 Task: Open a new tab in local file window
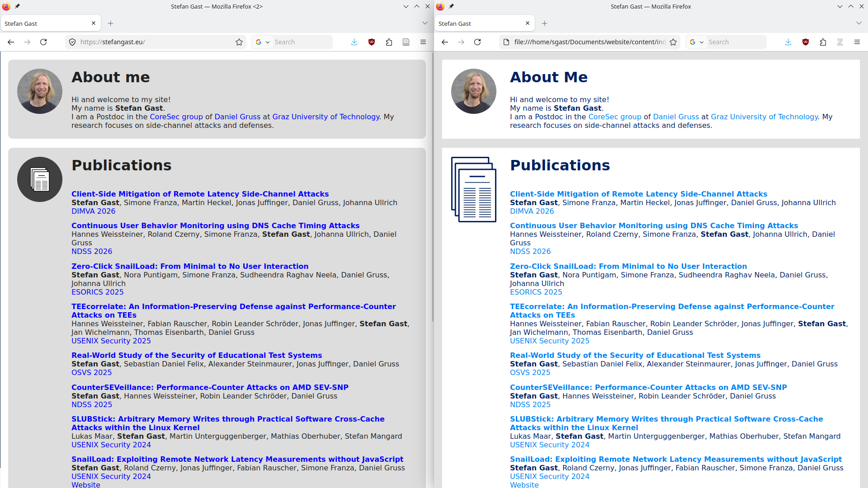(x=545, y=23)
